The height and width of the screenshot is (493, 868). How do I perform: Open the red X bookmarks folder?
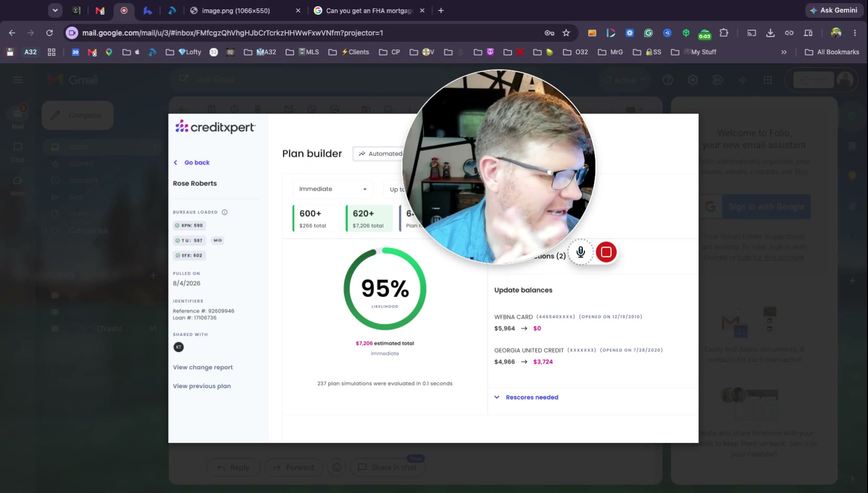514,52
